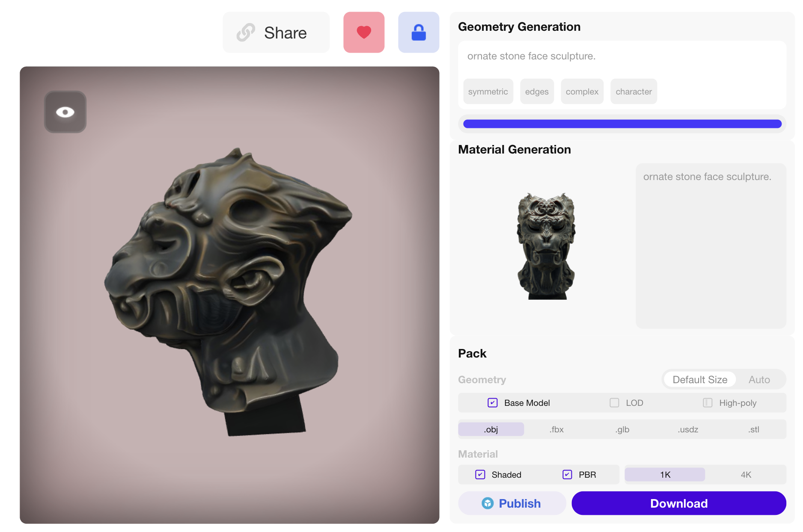This screenshot has width=803, height=532.
Task: Click the Share link button
Action: (x=276, y=33)
